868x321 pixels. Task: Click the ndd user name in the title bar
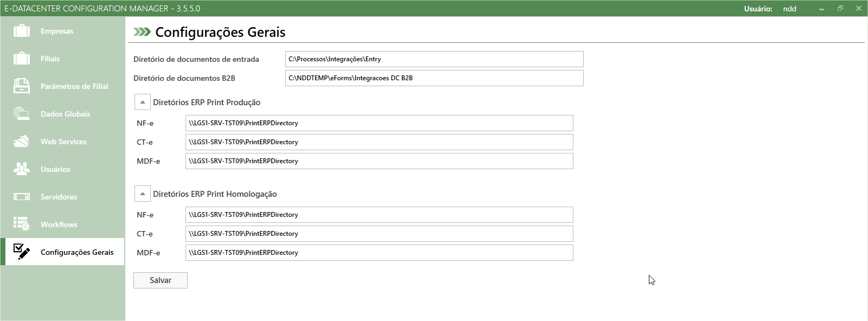(789, 9)
